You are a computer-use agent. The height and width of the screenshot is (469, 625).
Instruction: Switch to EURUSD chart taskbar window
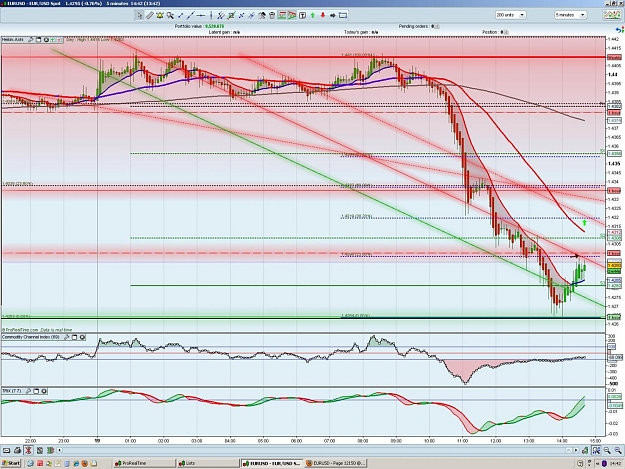click(x=272, y=463)
